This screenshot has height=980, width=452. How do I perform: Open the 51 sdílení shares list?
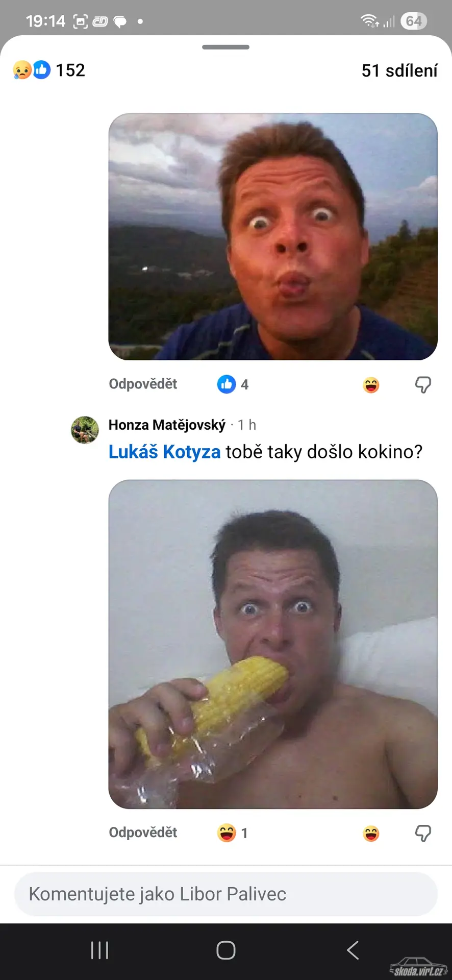coord(399,70)
